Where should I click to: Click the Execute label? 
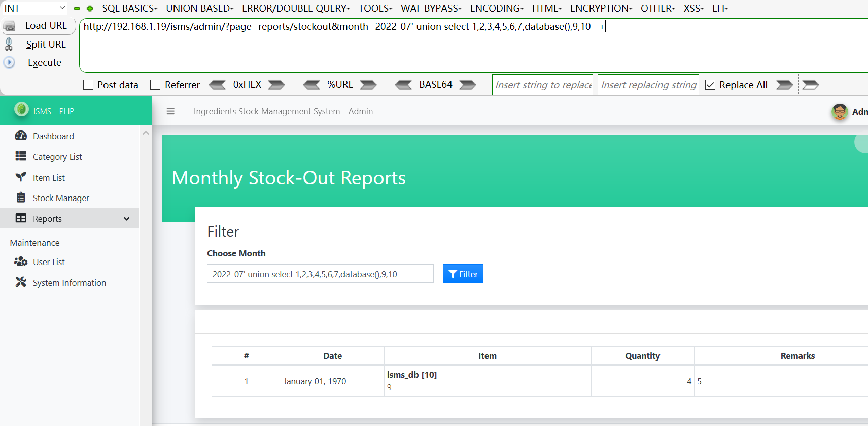(45, 62)
